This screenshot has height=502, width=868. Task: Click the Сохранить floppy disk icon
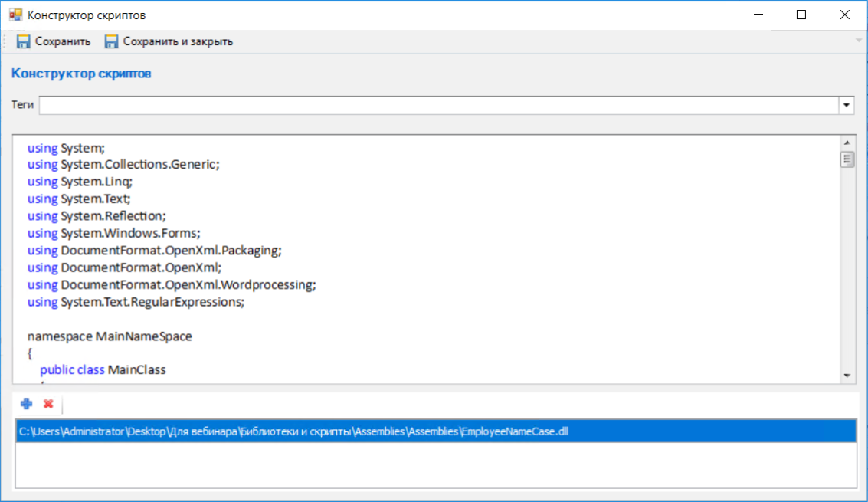coord(23,41)
